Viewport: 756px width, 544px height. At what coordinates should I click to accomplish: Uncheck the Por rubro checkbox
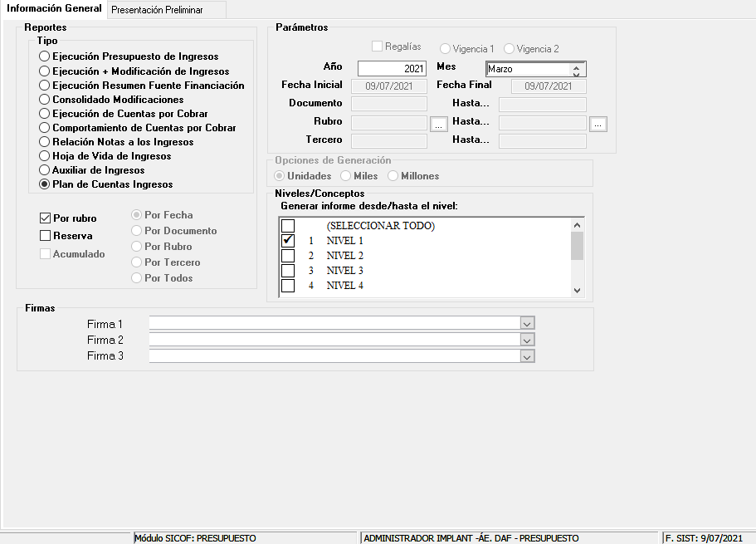click(x=46, y=218)
